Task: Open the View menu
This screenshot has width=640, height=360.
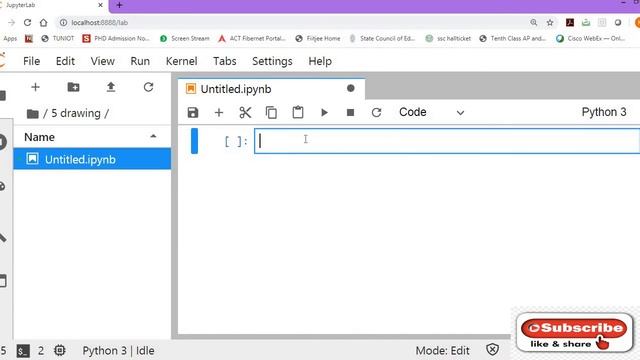Action: [x=102, y=61]
